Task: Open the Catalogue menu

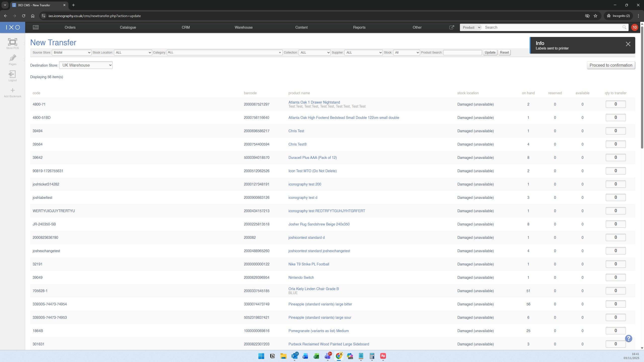Action: 128,27
